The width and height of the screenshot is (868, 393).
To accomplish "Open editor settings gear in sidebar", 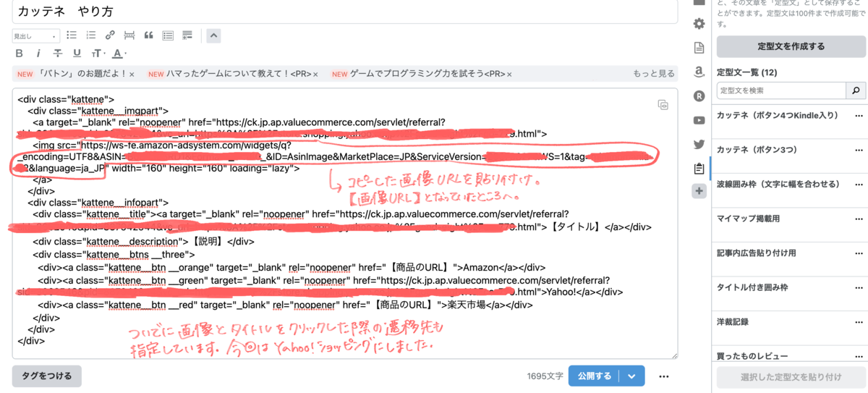I will (699, 24).
